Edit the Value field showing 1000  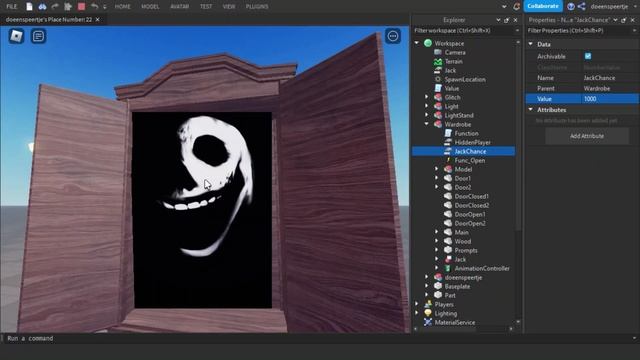click(x=610, y=99)
